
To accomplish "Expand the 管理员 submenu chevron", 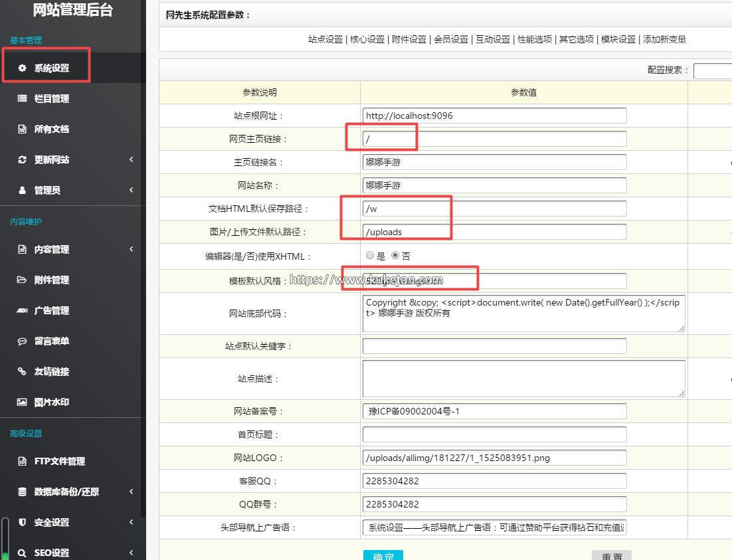I will (131, 189).
